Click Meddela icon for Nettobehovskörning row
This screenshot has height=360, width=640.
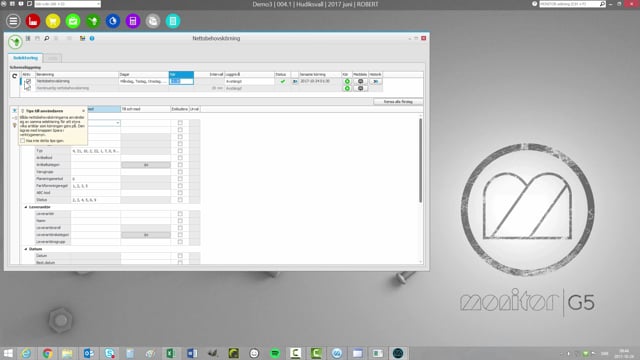(x=360, y=81)
